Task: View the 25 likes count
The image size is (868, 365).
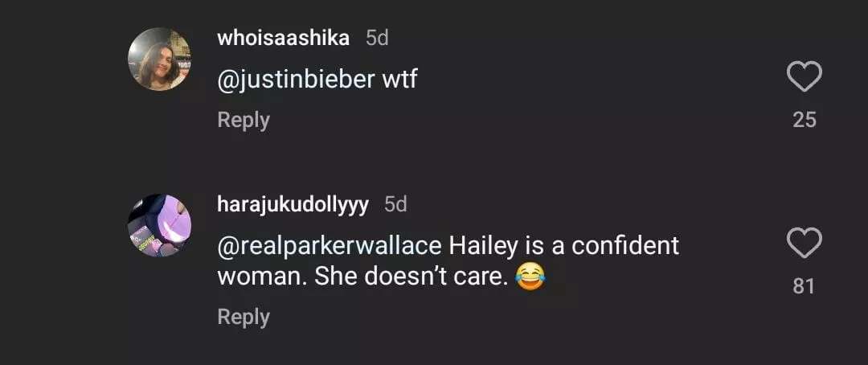Action: pyautogui.click(x=804, y=120)
